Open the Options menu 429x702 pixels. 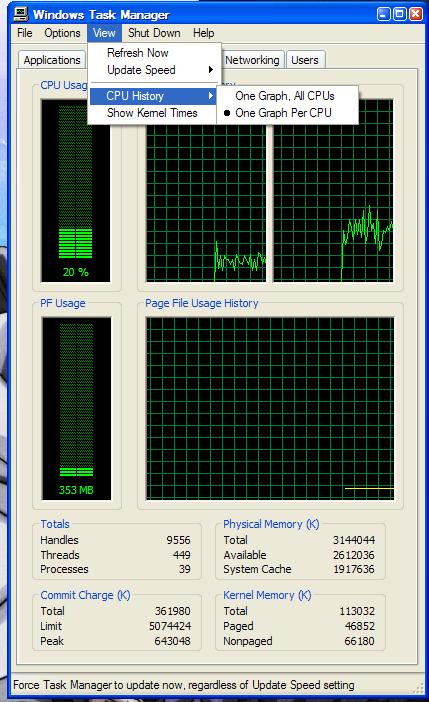click(62, 33)
